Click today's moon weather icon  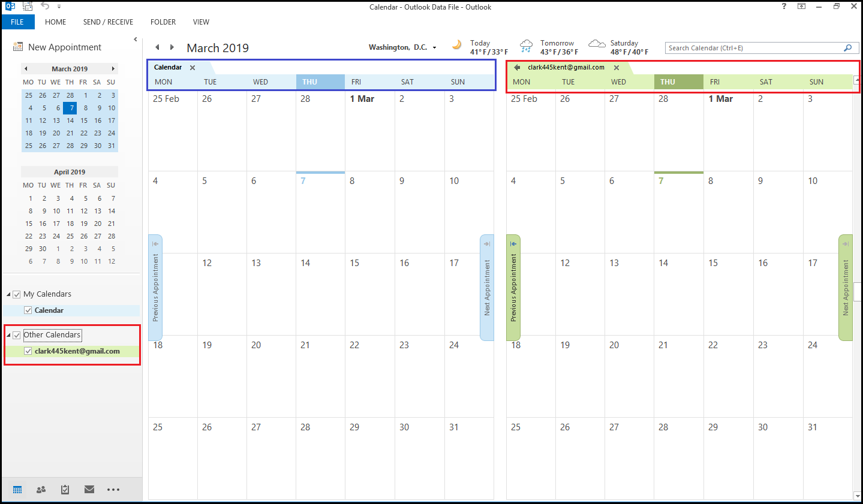(457, 44)
